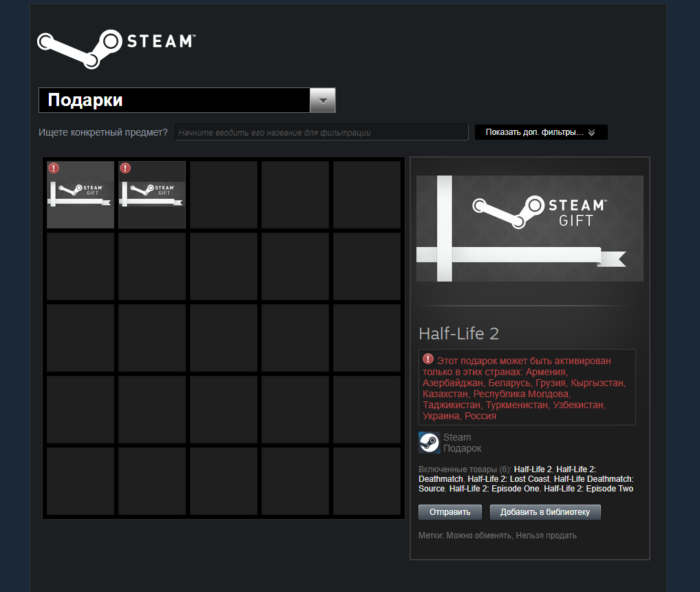Click the Steam app icon beside Подарок
This screenshot has height=592, width=700.
[429, 443]
